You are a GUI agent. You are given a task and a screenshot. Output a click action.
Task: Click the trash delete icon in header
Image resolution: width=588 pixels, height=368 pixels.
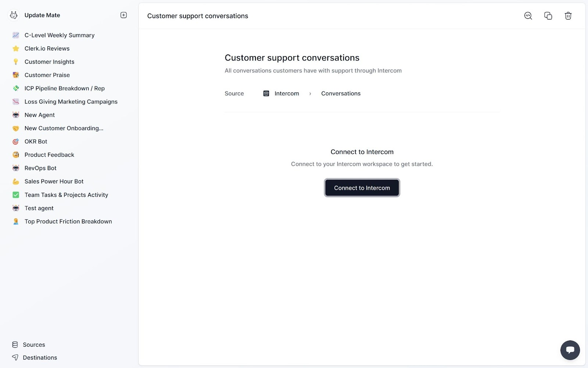568,16
